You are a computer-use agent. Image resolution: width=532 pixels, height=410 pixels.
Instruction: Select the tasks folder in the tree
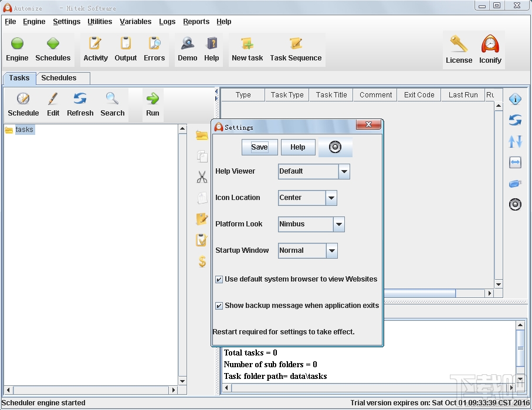point(24,130)
